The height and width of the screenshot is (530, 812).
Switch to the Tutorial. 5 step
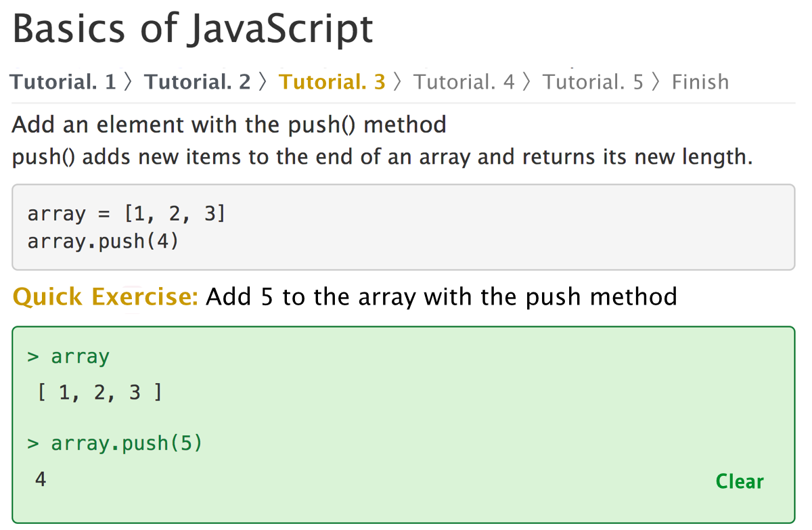593,82
